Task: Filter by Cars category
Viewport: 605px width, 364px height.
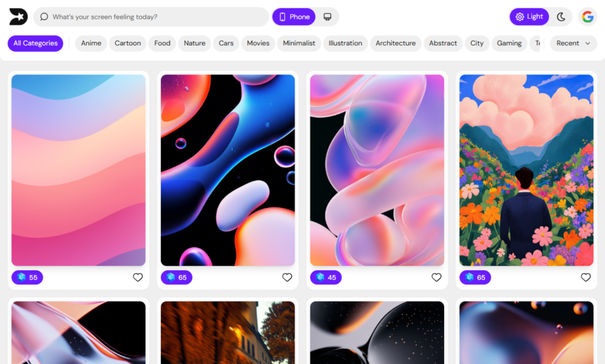Action: (x=226, y=43)
